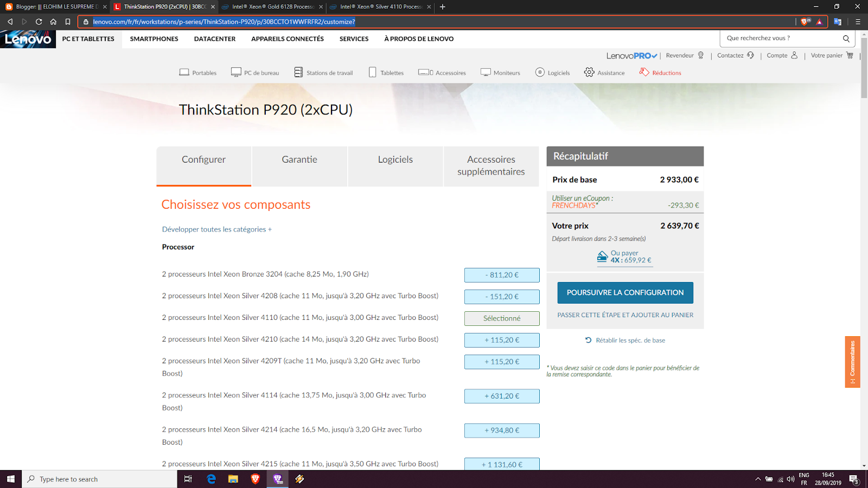868x488 pixels.
Task: Open Commentaires feedback side tab
Action: point(852,362)
